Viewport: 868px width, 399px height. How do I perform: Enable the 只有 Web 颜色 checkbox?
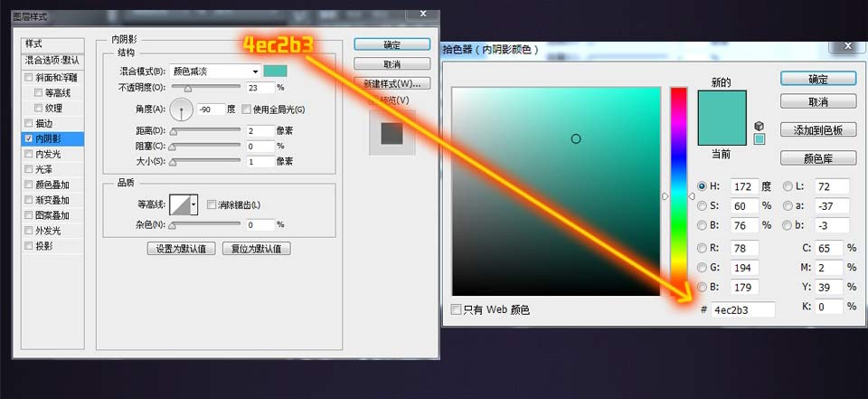coord(457,310)
